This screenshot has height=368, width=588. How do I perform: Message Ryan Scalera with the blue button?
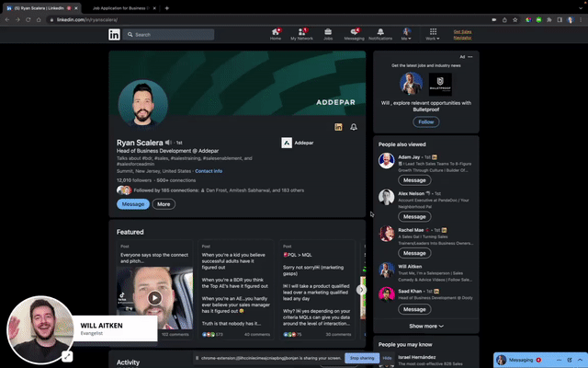[x=133, y=204]
